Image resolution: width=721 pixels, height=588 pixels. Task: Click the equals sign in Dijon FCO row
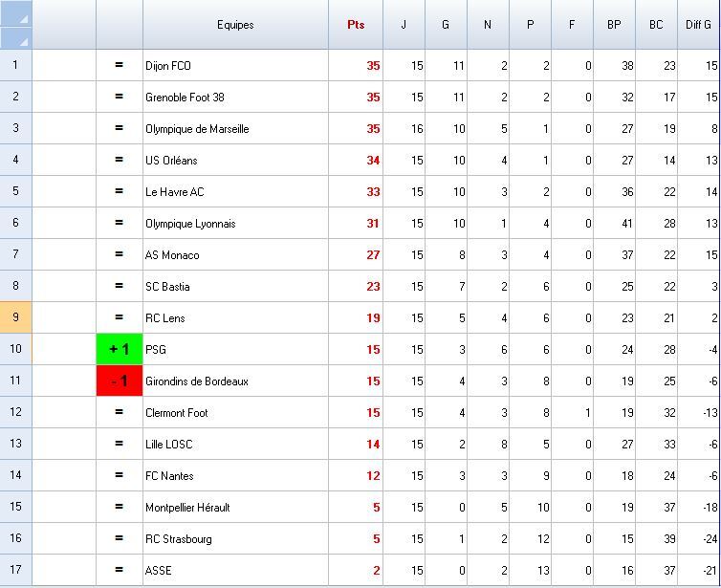pyautogui.click(x=120, y=65)
